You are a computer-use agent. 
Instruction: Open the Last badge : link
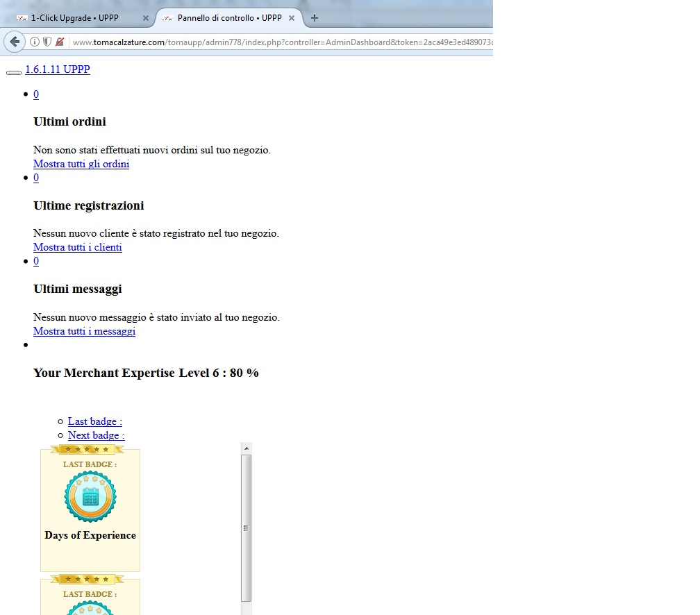[95, 421]
